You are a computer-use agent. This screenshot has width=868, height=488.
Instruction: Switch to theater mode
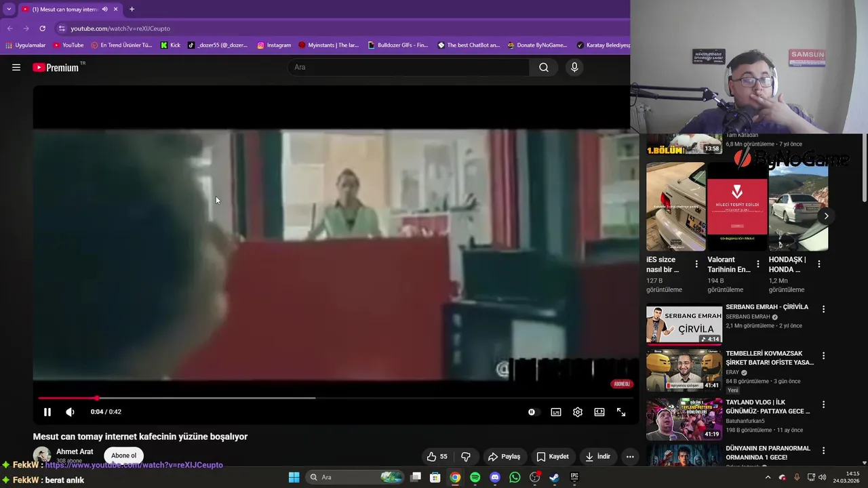pyautogui.click(x=599, y=412)
